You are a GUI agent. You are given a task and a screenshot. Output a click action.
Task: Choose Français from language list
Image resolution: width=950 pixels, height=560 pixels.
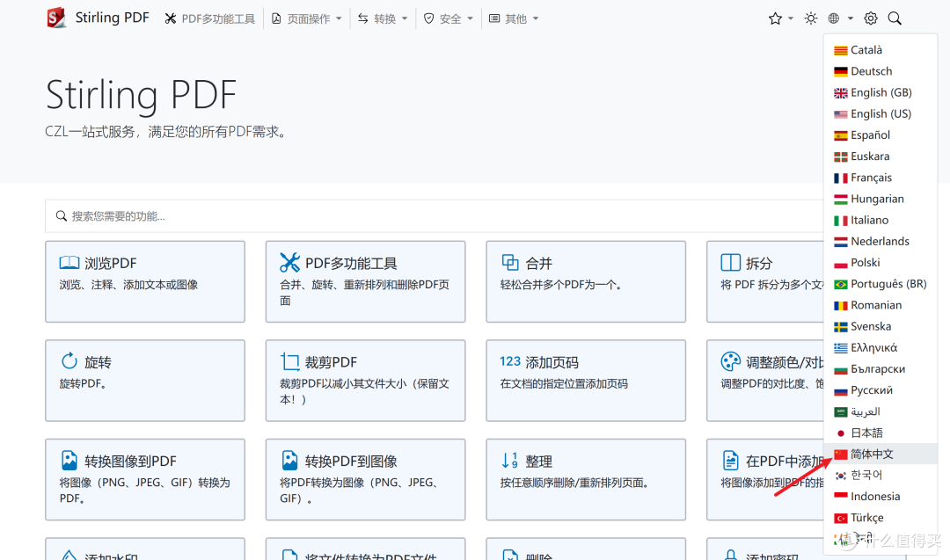pos(880,178)
